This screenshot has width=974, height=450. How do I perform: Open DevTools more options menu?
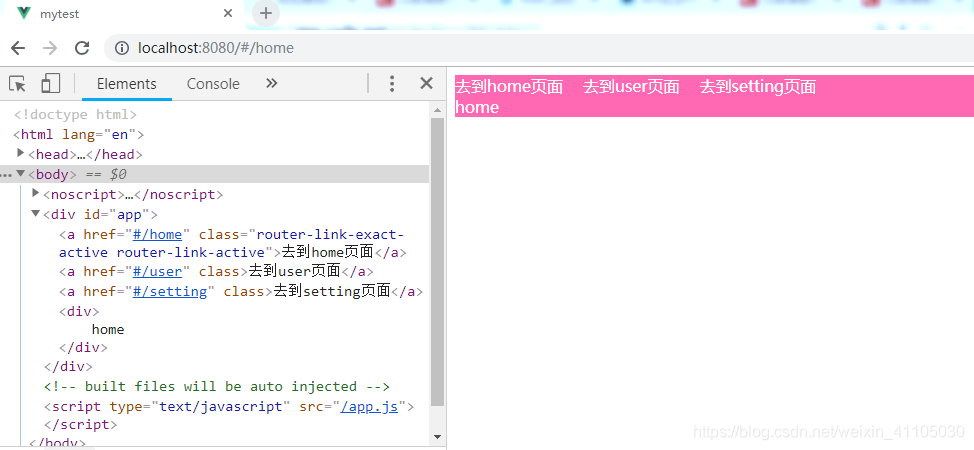tap(391, 83)
